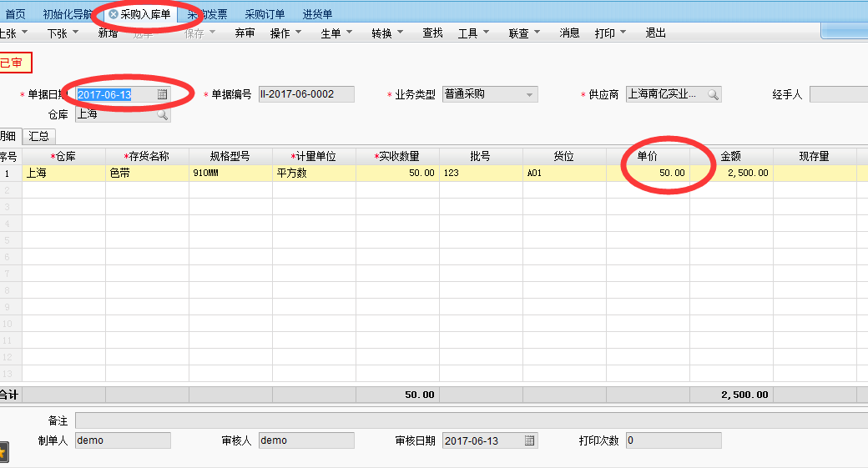Click the 备注 input field
Image resolution: width=868 pixels, height=468 pixels.
click(x=467, y=420)
